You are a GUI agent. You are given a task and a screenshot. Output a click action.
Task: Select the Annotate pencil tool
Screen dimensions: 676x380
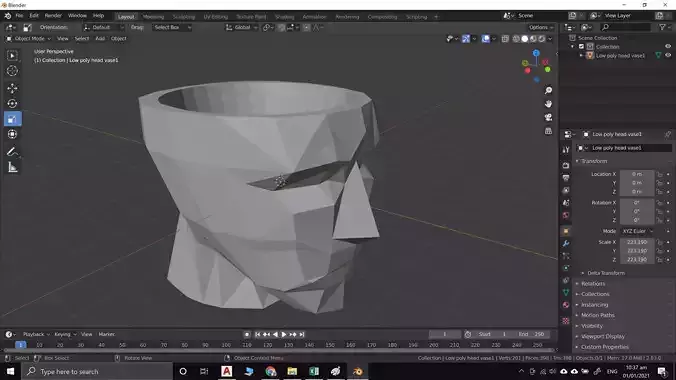12,152
